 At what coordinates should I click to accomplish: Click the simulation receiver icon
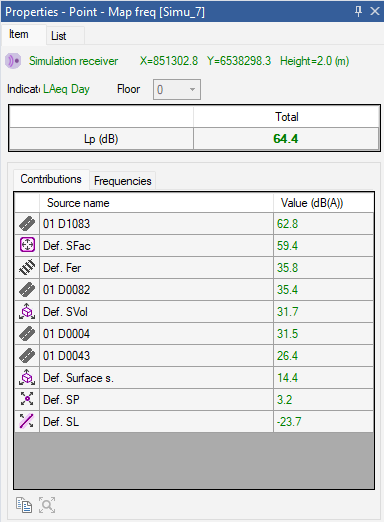point(13,61)
